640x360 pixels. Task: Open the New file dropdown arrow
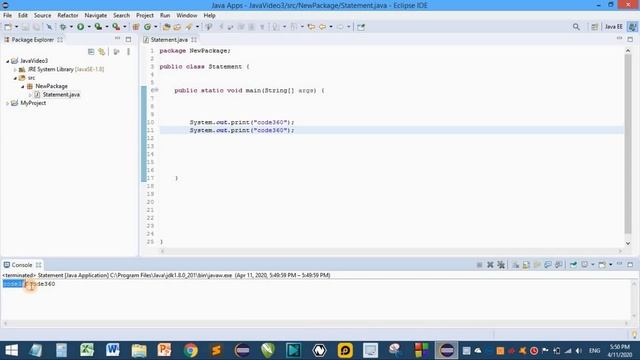(x=16, y=27)
